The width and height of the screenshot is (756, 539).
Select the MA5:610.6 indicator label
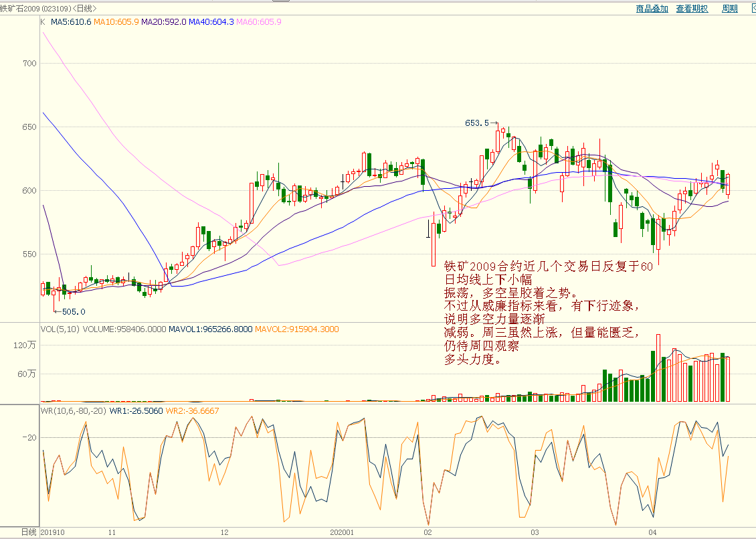(x=71, y=22)
